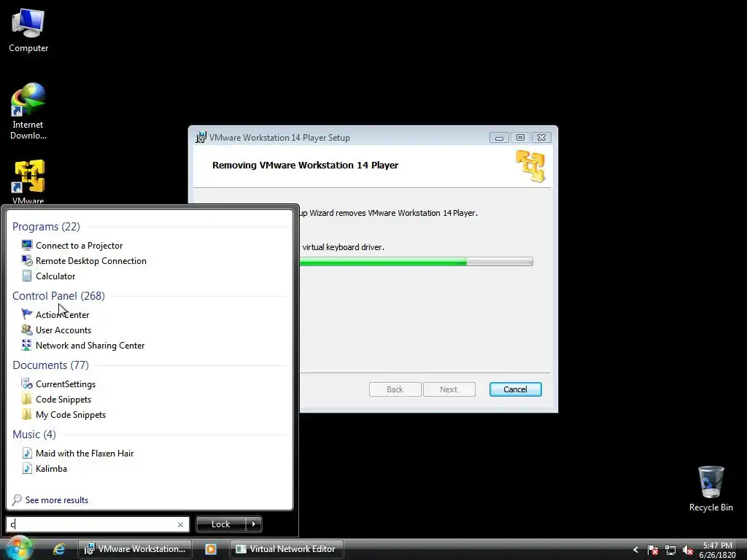Click the CurrentSettings document icon
This screenshot has width=747, height=560.
coord(27,384)
